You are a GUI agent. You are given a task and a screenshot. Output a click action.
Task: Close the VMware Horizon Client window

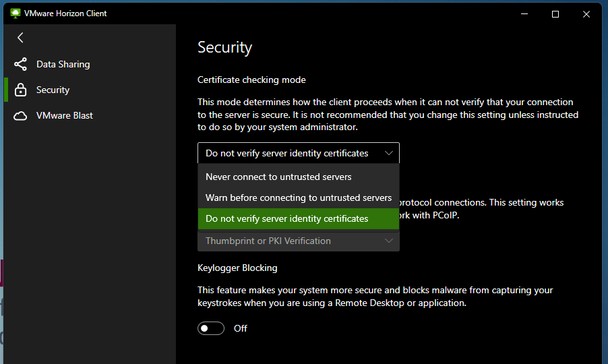coord(587,13)
